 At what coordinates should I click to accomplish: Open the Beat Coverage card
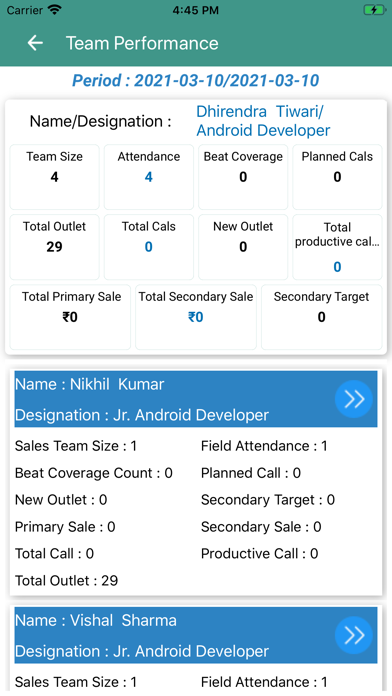[243, 177]
